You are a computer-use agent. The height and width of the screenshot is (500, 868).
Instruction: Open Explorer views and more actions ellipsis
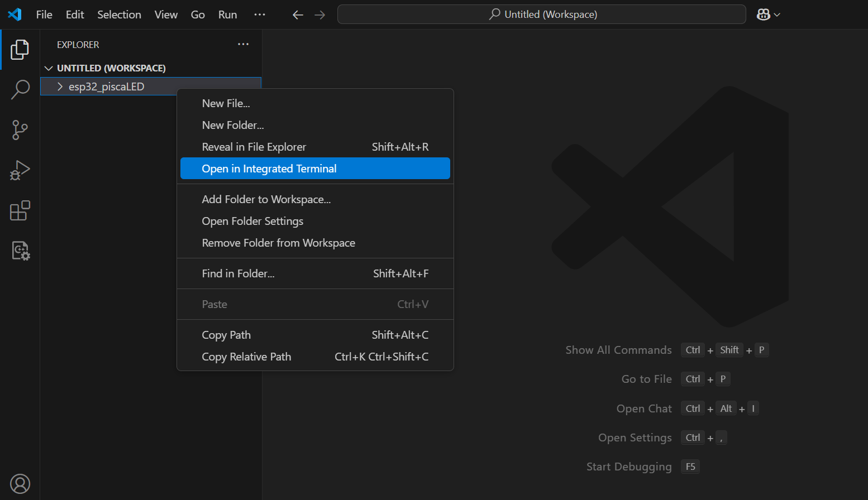[x=243, y=44]
